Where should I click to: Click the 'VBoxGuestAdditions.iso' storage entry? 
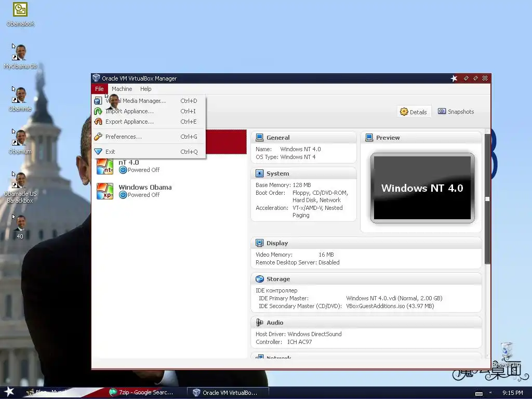(390, 306)
